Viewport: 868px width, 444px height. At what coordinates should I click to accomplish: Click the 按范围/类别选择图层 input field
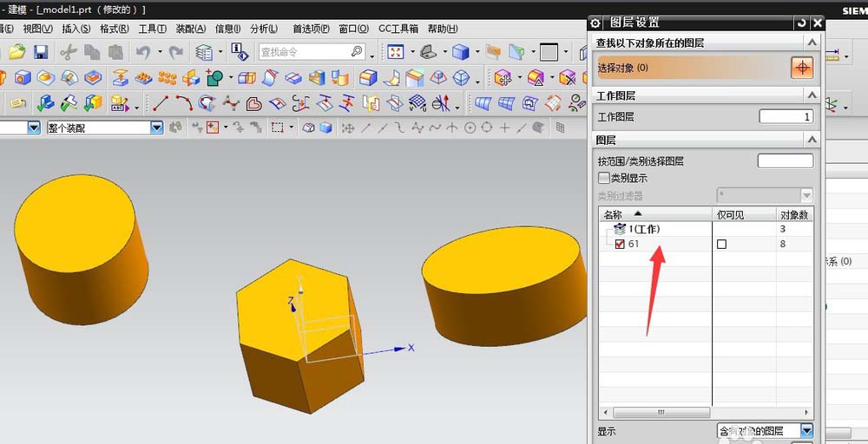tap(785, 161)
